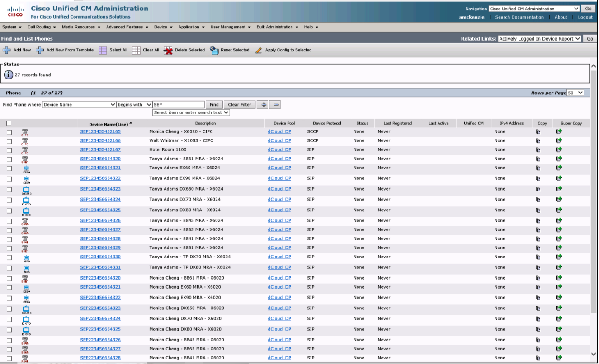Open the Related Links dropdown
Image resolution: width=599 pixels, height=364 pixels.
click(539, 39)
